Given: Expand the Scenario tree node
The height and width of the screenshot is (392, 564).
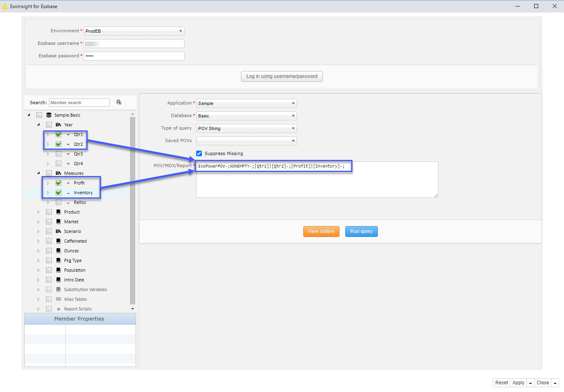Looking at the screenshot, I should [x=38, y=231].
